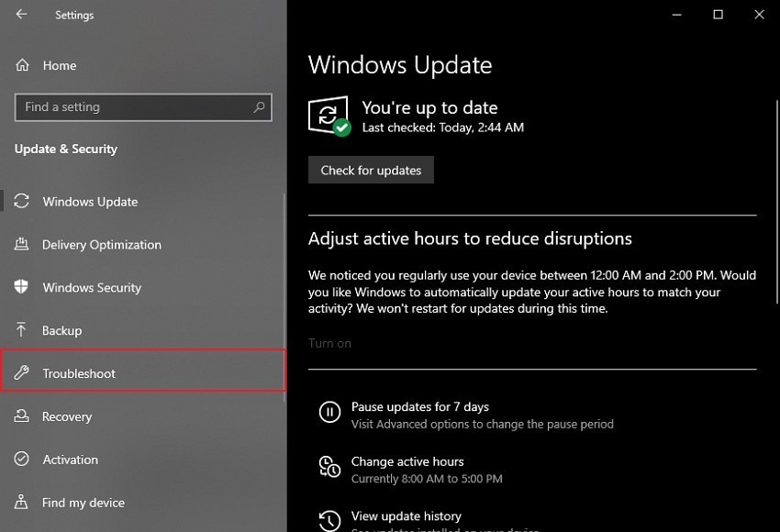This screenshot has height=532, width=780.
Task: Select Windows Update in the sidebar
Action: 143,202
